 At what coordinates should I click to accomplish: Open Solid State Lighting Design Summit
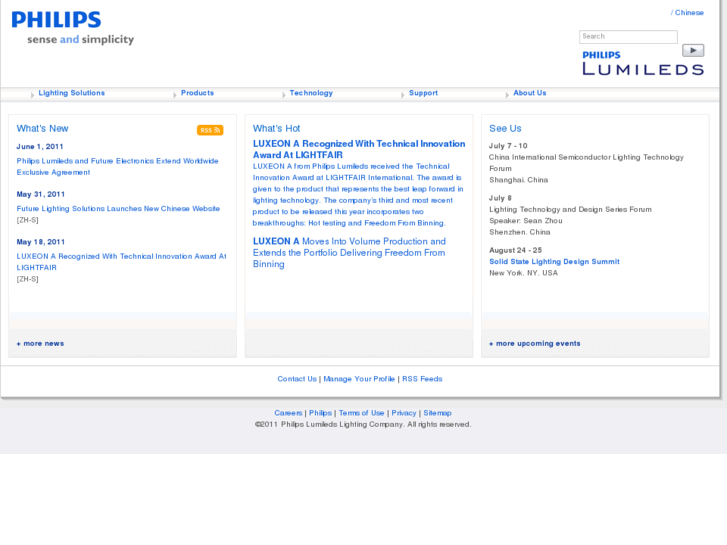(554, 262)
